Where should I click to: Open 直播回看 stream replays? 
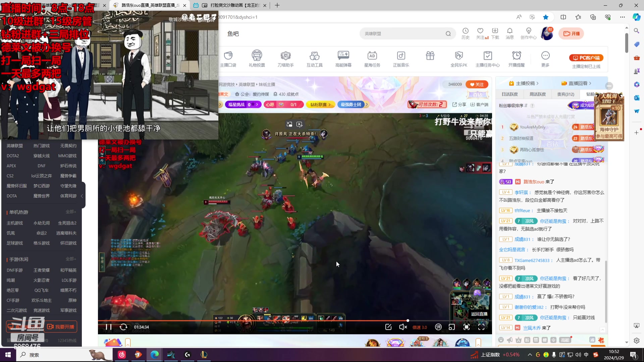tap(576, 83)
